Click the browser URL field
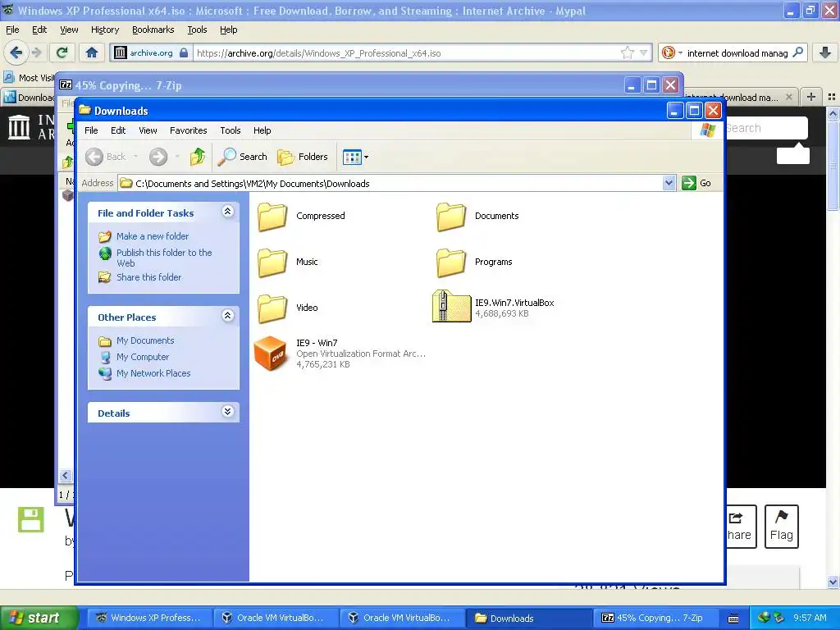840x630 pixels. [x=407, y=53]
